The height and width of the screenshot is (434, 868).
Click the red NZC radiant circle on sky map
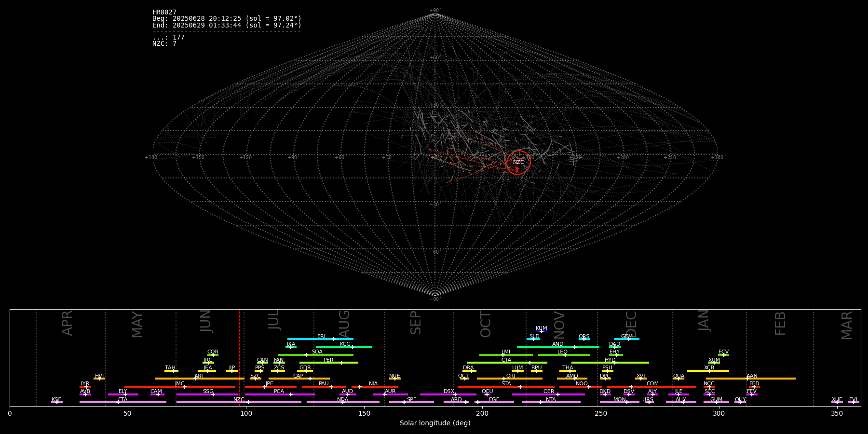tap(518, 163)
